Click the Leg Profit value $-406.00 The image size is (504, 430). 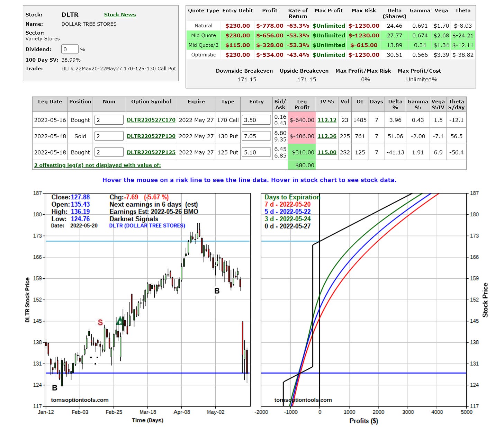(302, 136)
